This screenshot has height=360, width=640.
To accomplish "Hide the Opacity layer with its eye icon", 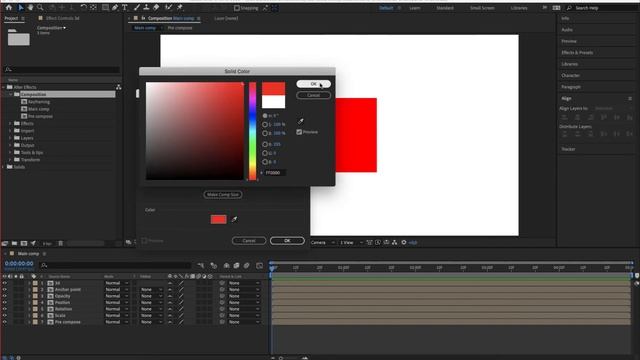I will tap(4, 296).
